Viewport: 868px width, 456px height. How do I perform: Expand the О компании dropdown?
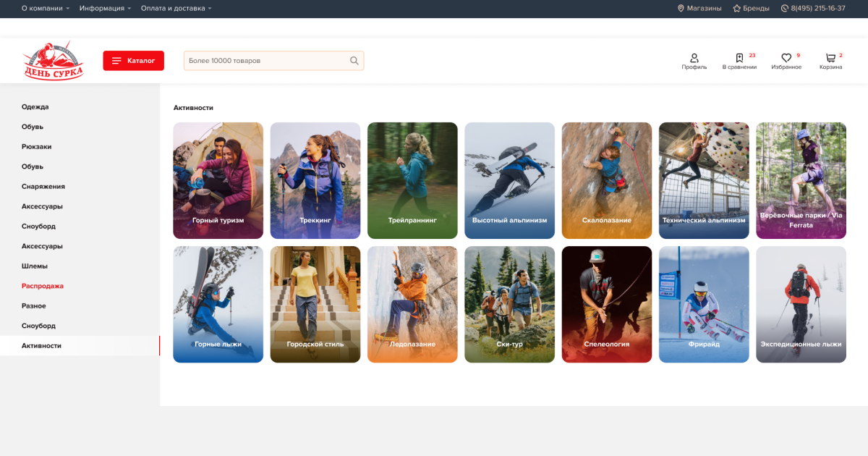[46, 9]
